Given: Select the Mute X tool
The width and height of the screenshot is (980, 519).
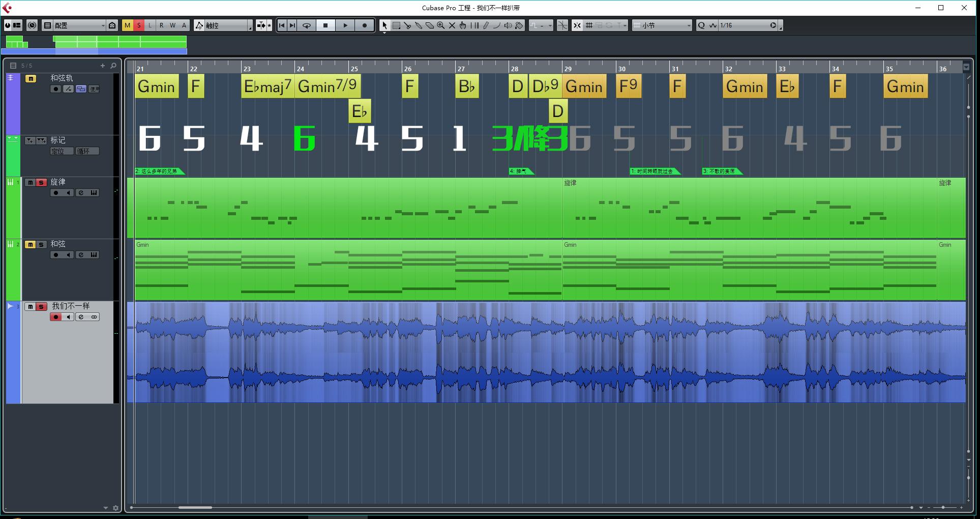Looking at the screenshot, I should point(452,25).
